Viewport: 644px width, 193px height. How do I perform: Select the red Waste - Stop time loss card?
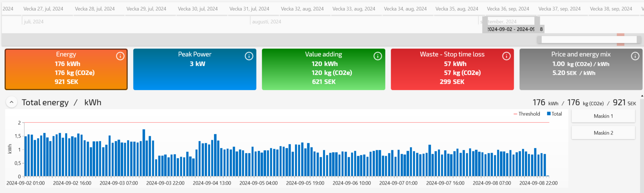coord(452,69)
